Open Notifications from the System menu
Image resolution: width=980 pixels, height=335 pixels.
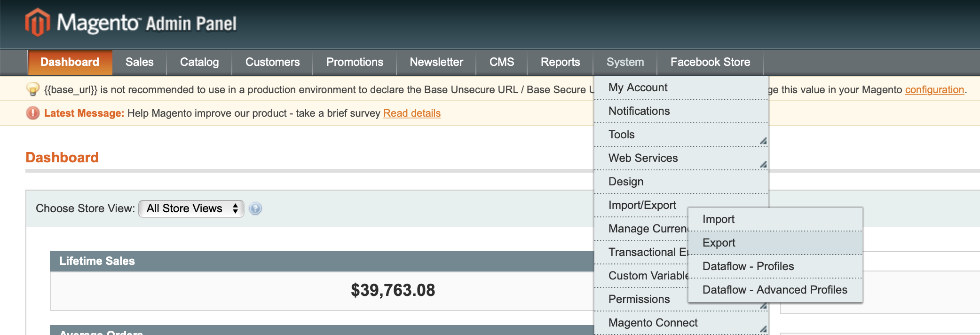pos(639,111)
